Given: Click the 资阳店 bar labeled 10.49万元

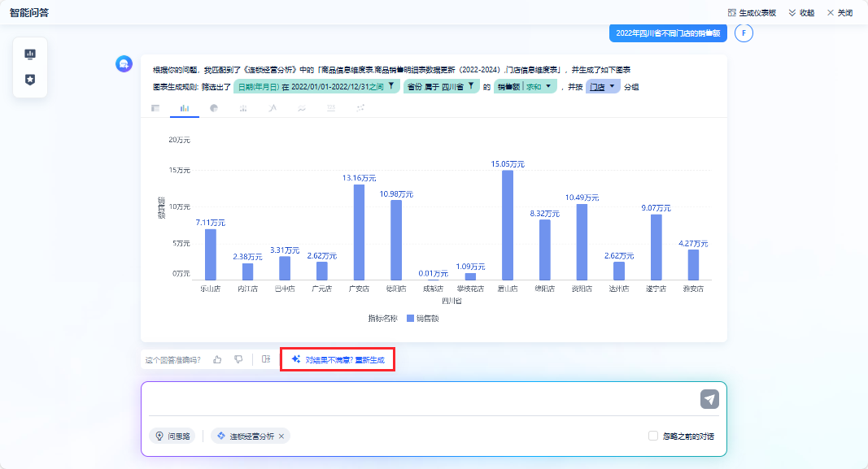Looking at the screenshot, I should click(582, 242).
